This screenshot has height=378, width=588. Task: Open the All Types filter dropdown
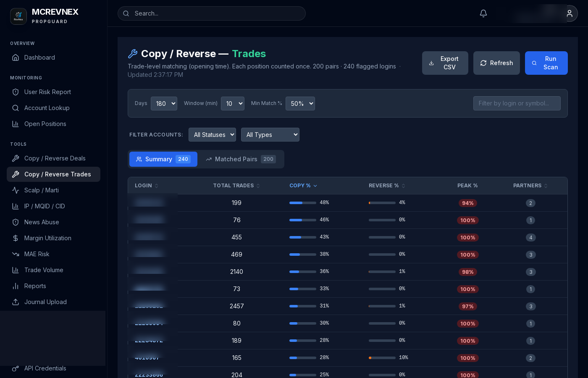(x=270, y=134)
